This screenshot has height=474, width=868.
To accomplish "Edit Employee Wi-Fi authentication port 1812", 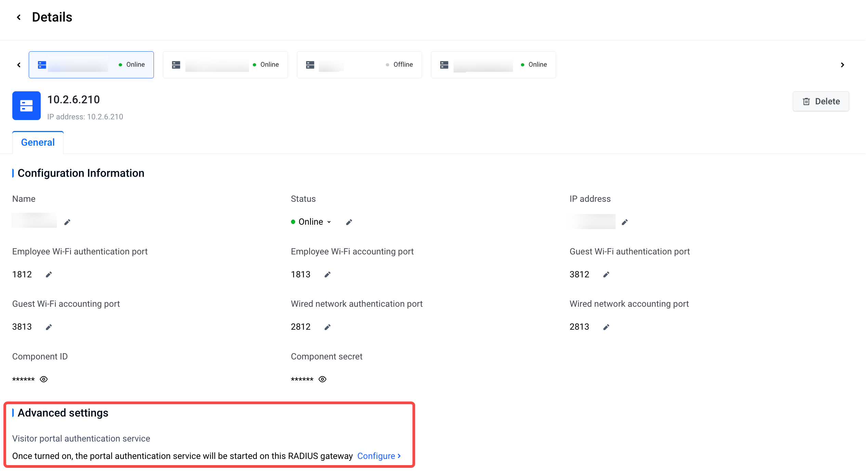I will (49, 275).
